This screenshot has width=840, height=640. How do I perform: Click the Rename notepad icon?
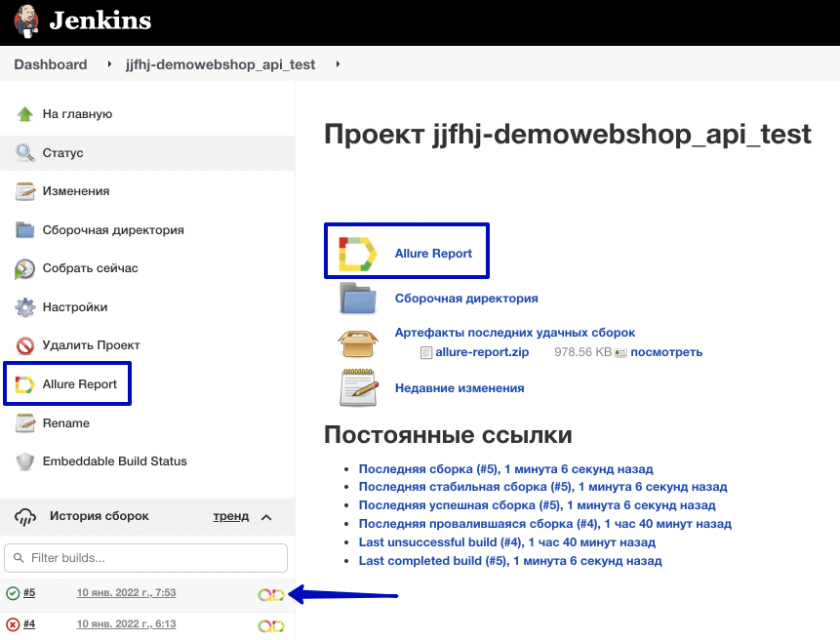point(25,423)
